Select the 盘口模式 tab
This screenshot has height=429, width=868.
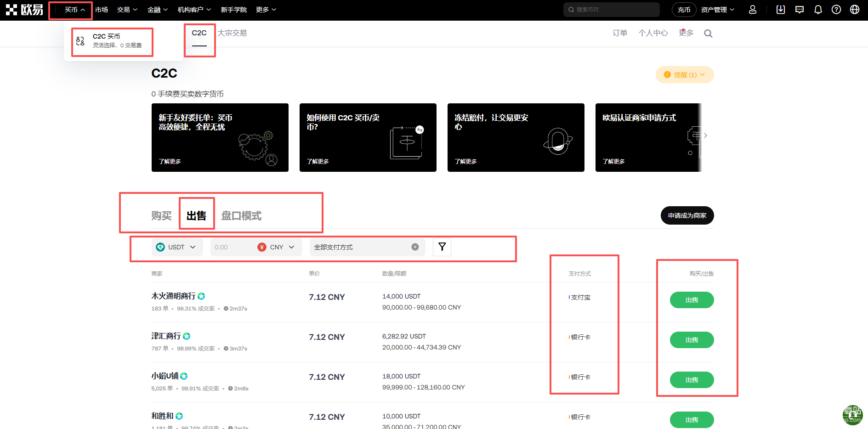[241, 216]
